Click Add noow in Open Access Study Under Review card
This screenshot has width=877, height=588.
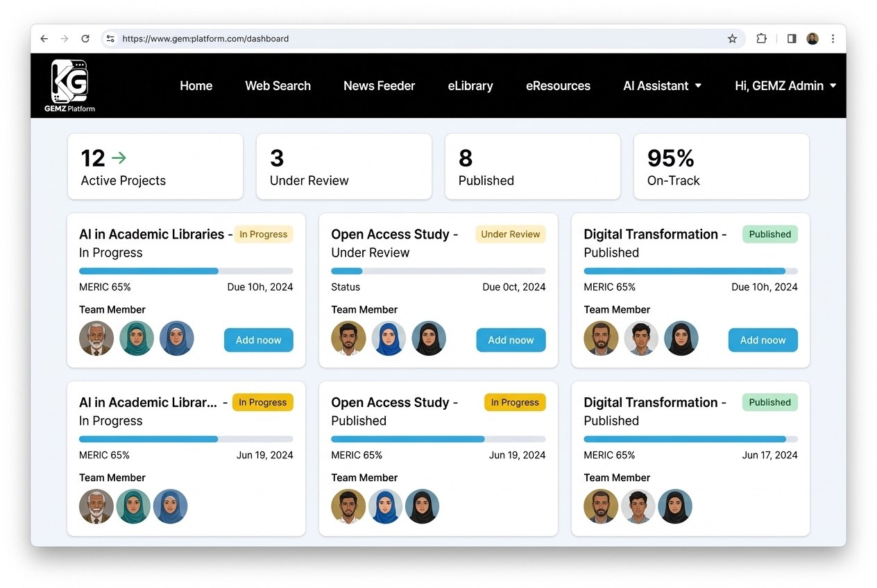[511, 340]
